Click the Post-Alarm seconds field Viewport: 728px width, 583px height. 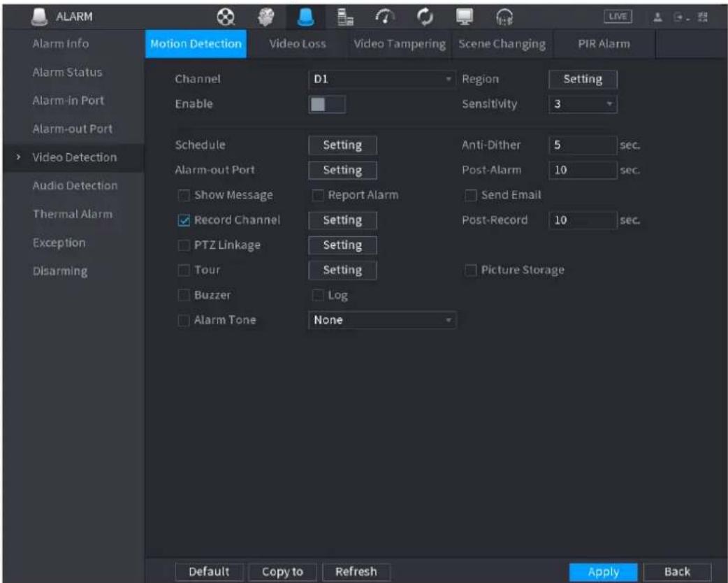pyautogui.click(x=583, y=170)
